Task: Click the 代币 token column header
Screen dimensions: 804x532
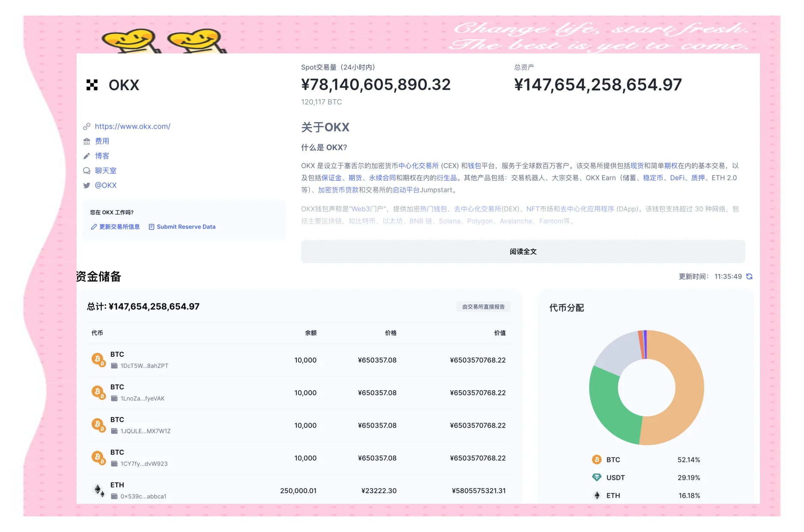Action: pos(97,333)
